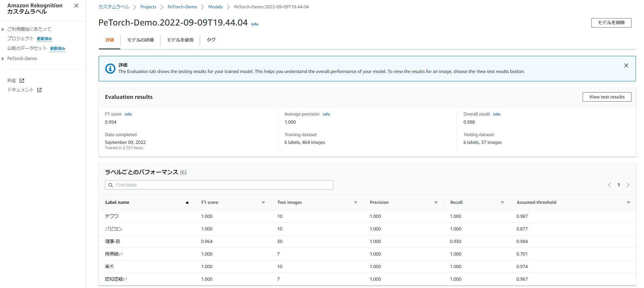Dismiss the evaluation info banner
The height and width of the screenshot is (288, 644).
[626, 66]
